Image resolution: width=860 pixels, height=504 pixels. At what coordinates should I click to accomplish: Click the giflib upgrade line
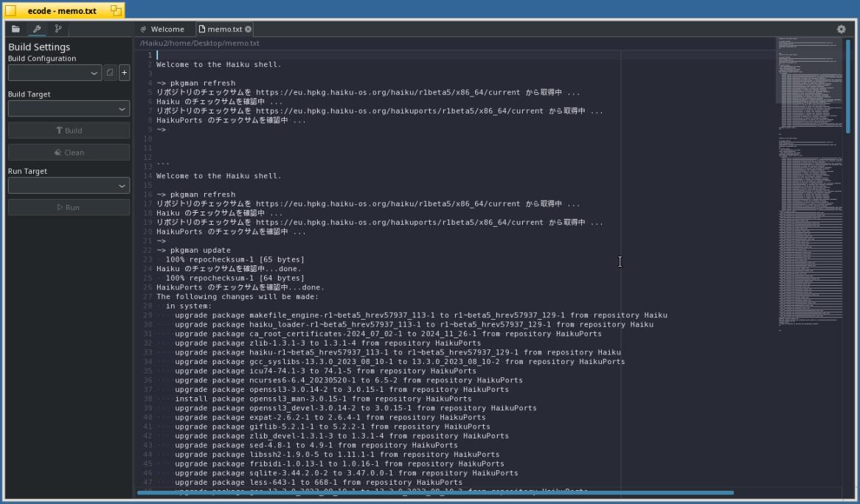(333, 427)
